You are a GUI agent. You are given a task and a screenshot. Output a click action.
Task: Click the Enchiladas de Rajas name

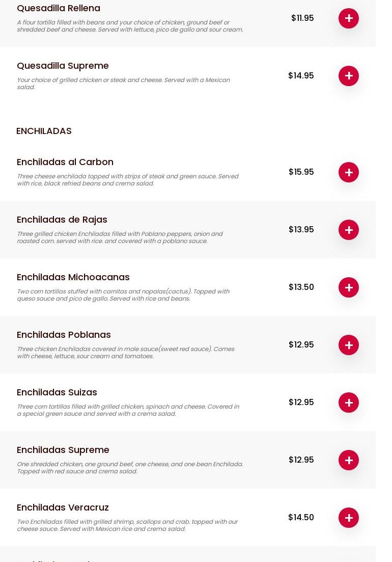click(62, 220)
